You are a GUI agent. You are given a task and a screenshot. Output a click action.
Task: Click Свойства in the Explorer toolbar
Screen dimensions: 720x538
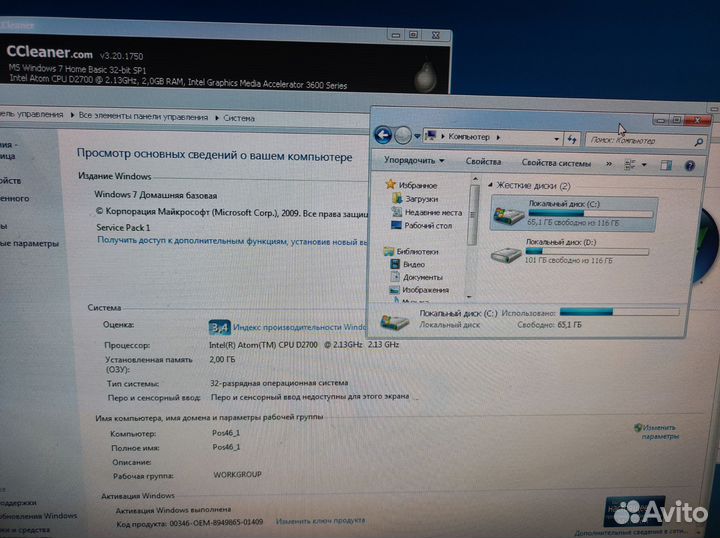(483, 161)
